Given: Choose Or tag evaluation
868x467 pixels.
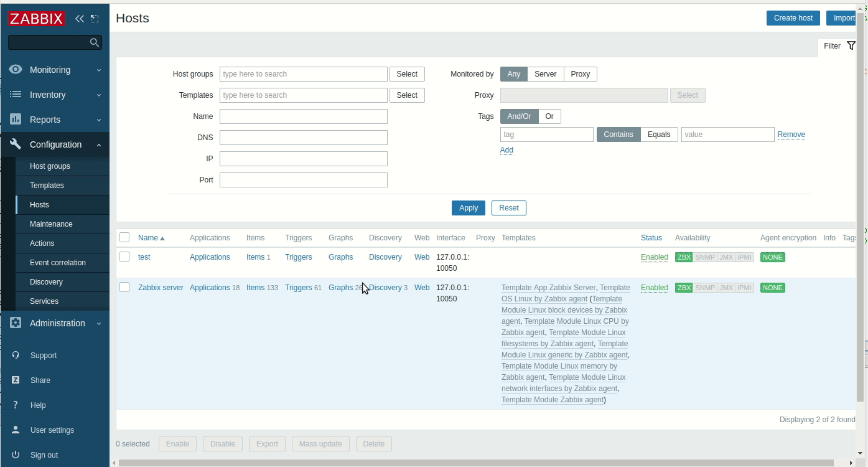Looking at the screenshot, I should (x=549, y=116).
